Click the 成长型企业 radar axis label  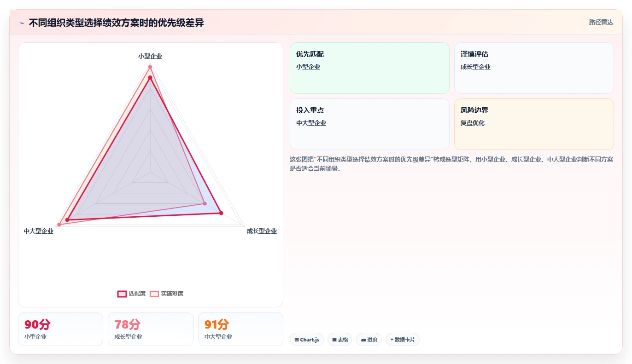262,231
